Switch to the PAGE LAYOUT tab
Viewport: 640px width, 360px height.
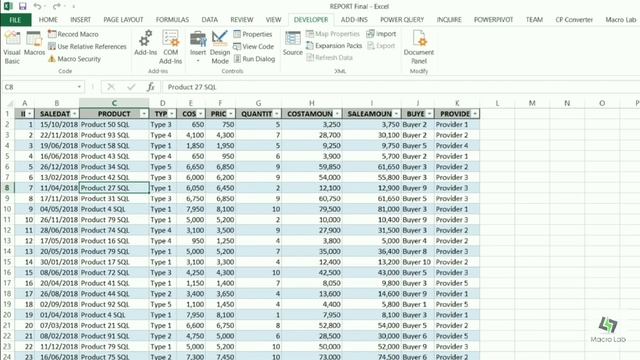click(x=123, y=20)
